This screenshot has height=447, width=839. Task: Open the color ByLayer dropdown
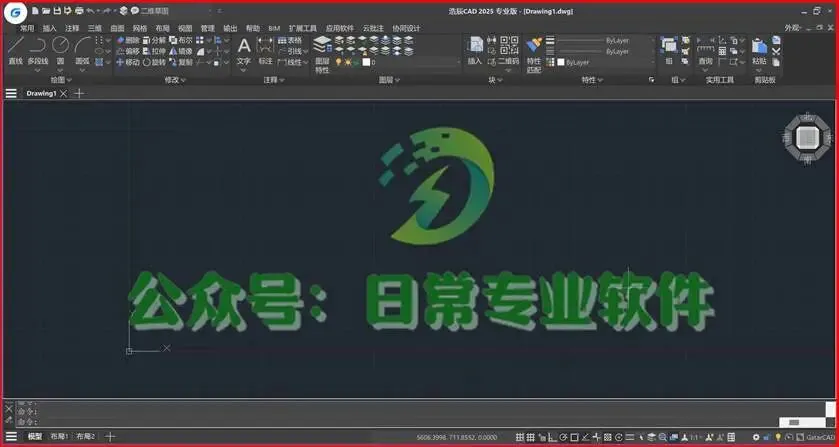pos(606,63)
